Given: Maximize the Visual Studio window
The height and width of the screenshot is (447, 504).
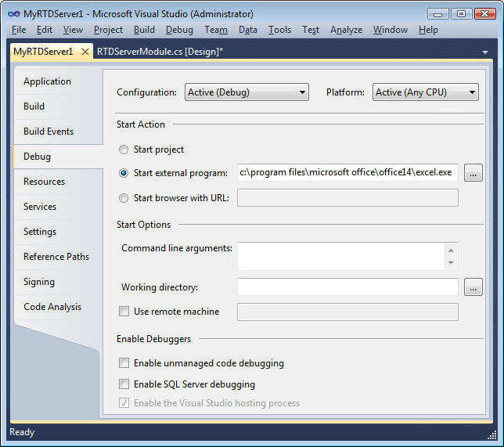Looking at the screenshot, I should pyautogui.click(x=461, y=14).
